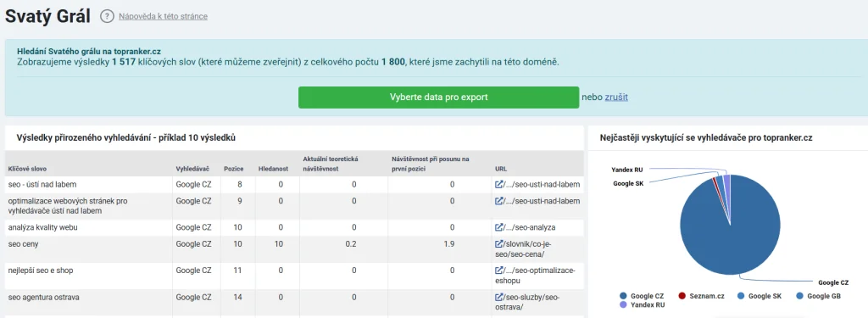Sort by Vyhledávač column header
This screenshot has height=318, width=868.
[x=192, y=169]
